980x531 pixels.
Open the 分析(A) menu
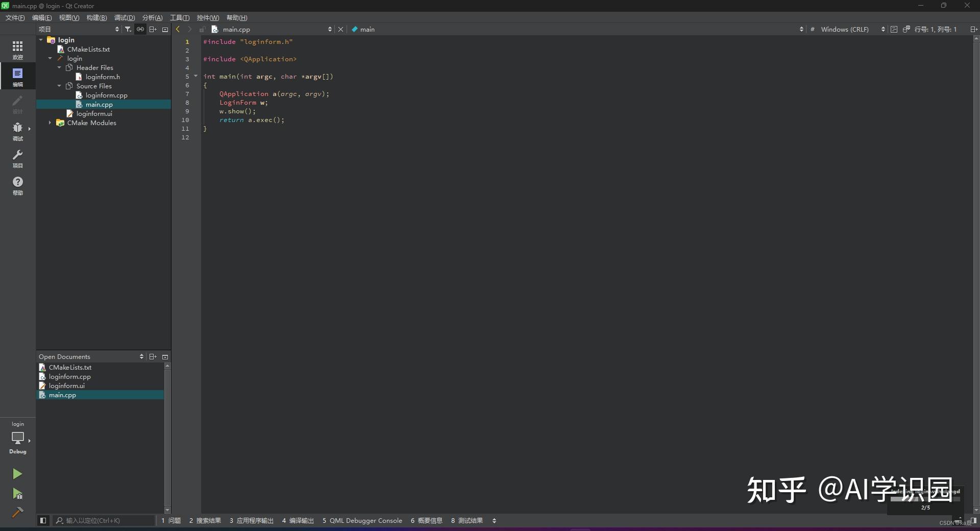pyautogui.click(x=152, y=17)
